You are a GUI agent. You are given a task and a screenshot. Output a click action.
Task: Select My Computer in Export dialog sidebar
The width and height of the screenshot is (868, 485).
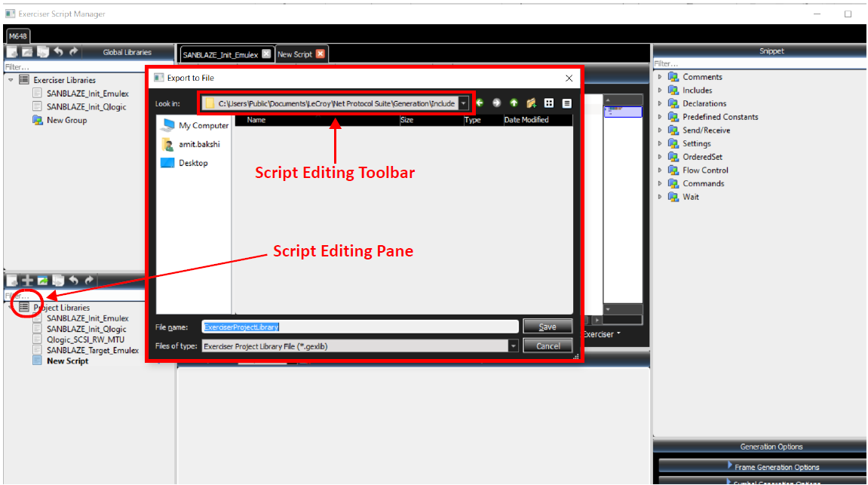[x=195, y=126]
